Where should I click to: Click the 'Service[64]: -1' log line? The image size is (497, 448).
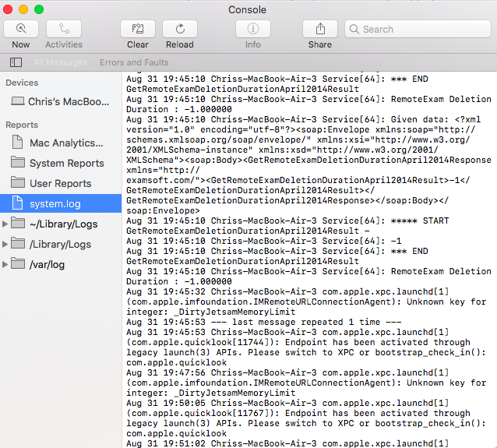click(264, 241)
